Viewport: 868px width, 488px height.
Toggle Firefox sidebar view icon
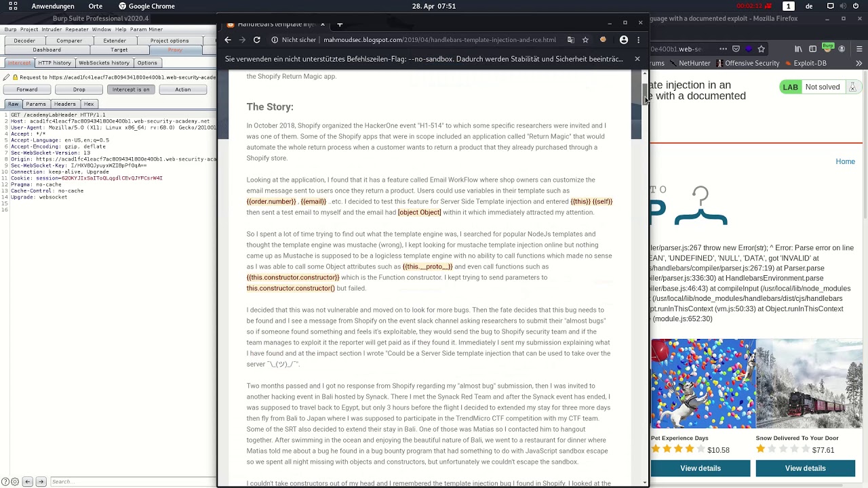[x=812, y=49]
